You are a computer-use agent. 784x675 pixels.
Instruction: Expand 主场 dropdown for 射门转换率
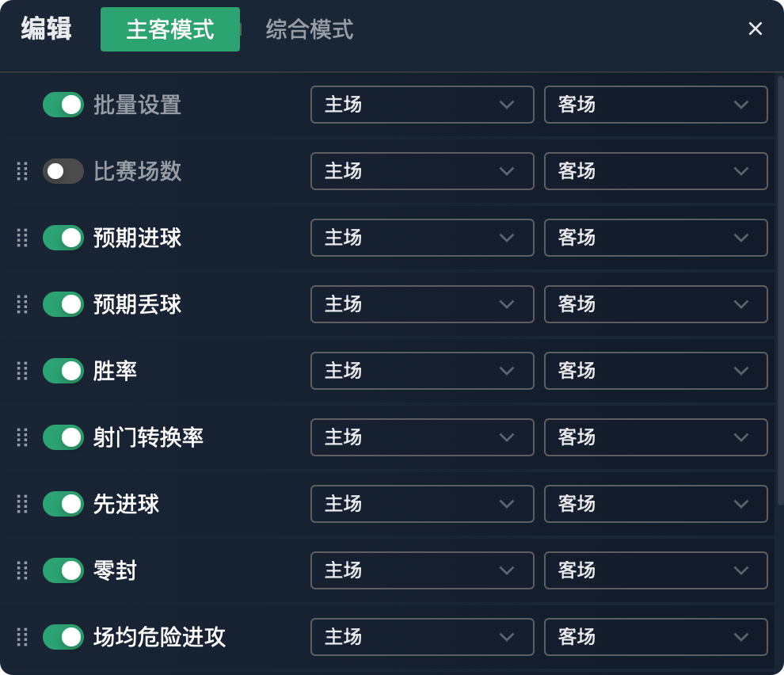(x=422, y=437)
